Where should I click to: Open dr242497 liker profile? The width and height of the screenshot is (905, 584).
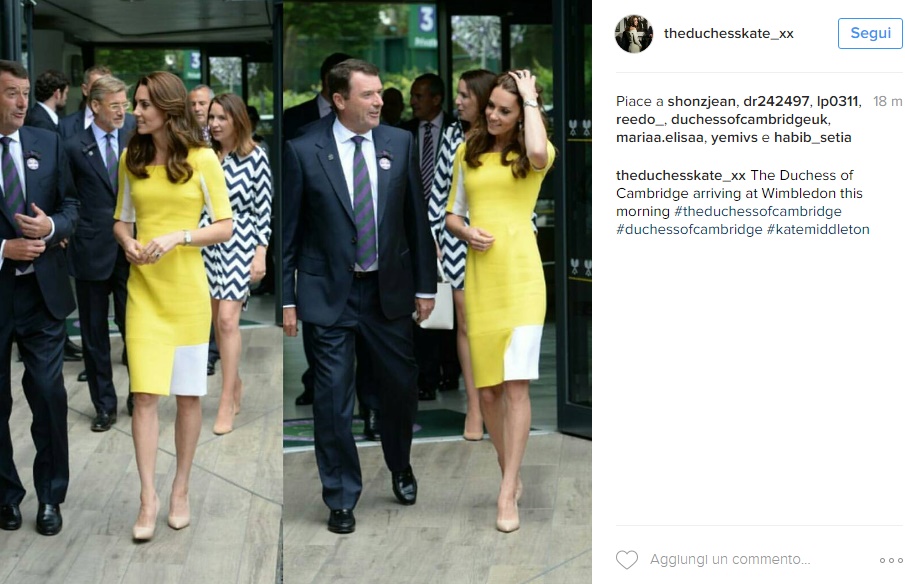pyautogui.click(x=776, y=102)
